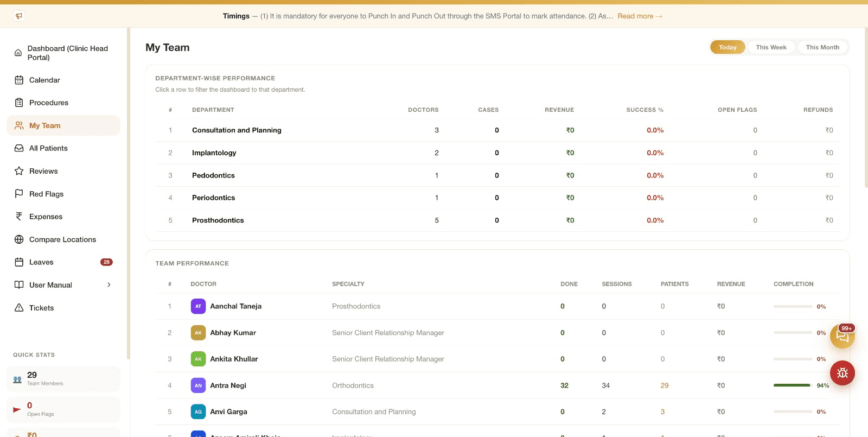Switch to the This Month filter
Image resolution: width=868 pixels, height=437 pixels.
click(x=822, y=47)
